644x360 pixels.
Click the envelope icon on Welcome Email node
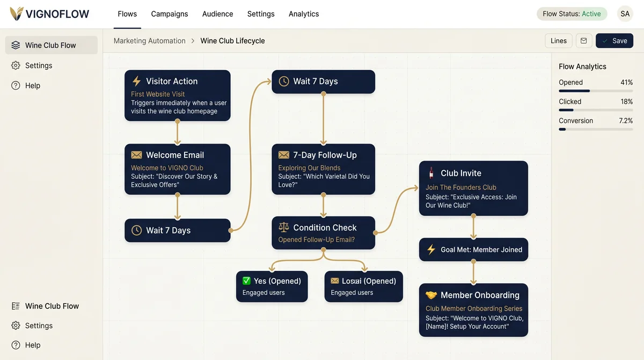(136, 155)
